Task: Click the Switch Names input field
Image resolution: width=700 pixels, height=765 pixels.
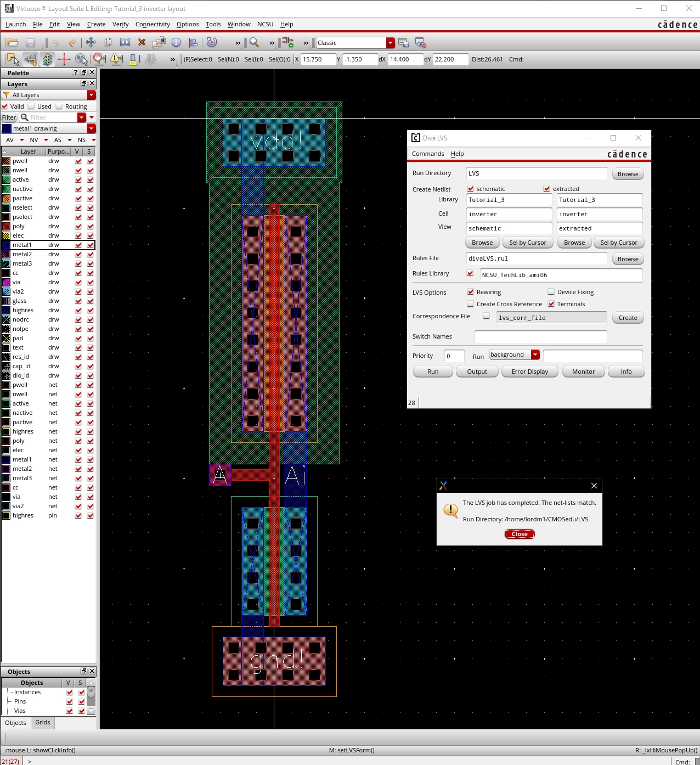Action: (540, 336)
